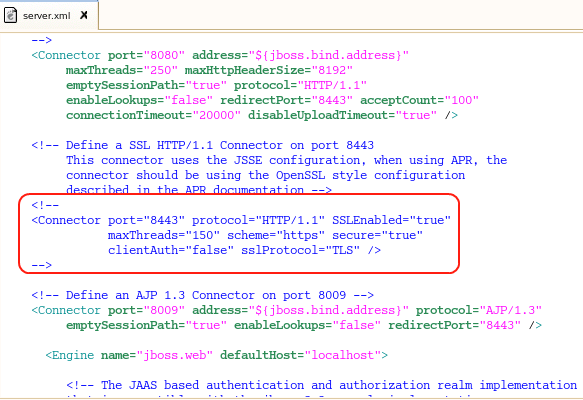
Task: Click the scheme="https" attribute
Action: click(x=276, y=235)
